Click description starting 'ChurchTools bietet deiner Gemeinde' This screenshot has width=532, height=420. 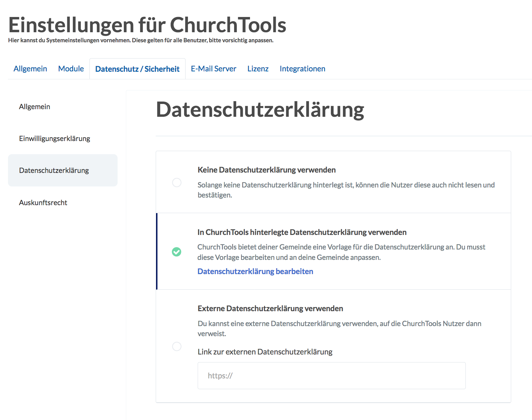click(341, 252)
